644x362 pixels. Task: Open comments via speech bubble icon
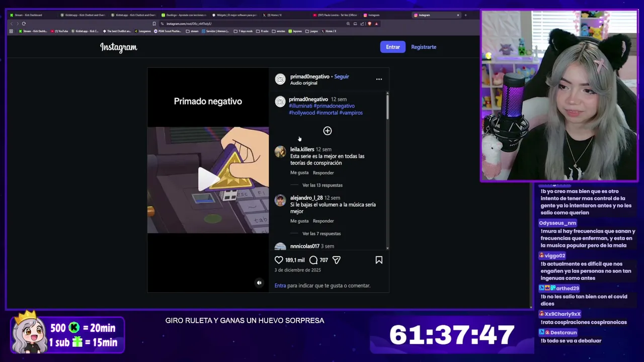(x=313, y=260)
